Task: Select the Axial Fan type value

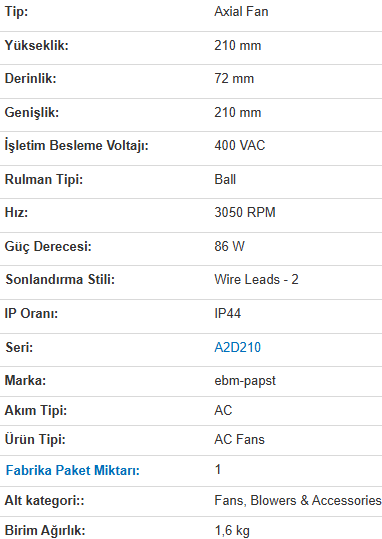Action: (241, 12)
